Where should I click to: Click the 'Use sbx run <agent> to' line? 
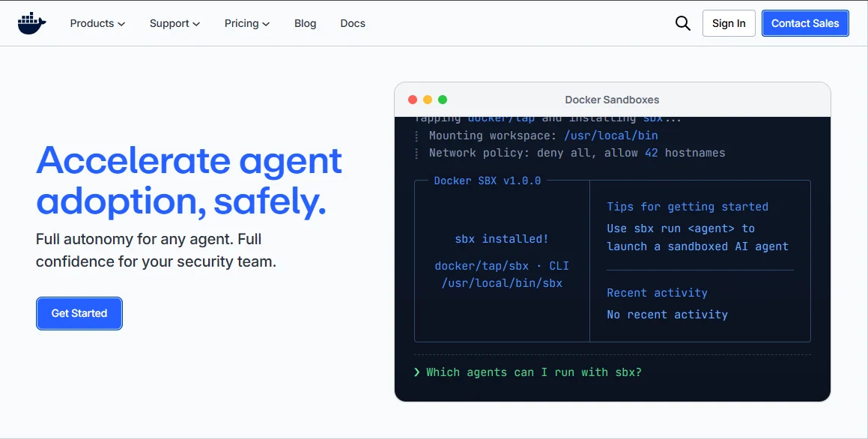681,228
